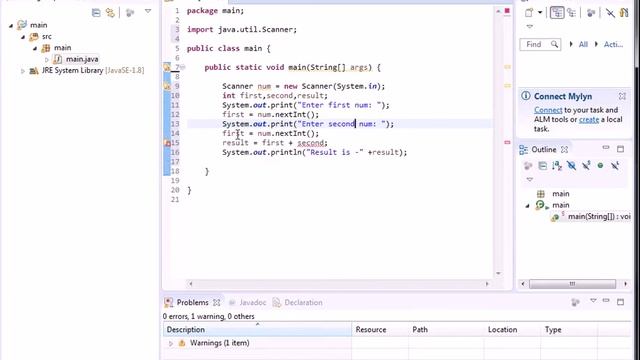
Task: Click the red problem indicator atop overview ruler
Action: coord(507,11)
